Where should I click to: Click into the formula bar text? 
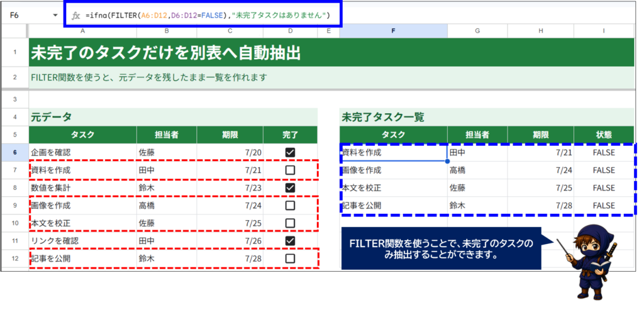(208, 16)
